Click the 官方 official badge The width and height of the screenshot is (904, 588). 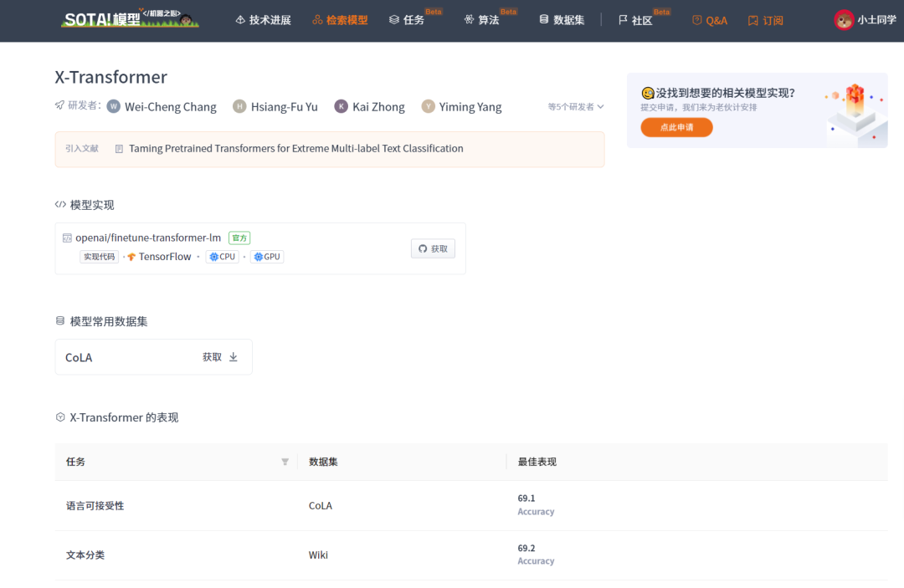239,238
